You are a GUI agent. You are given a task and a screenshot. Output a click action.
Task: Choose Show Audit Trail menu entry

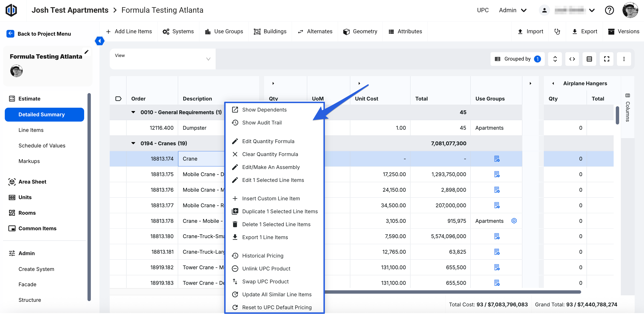262,123
